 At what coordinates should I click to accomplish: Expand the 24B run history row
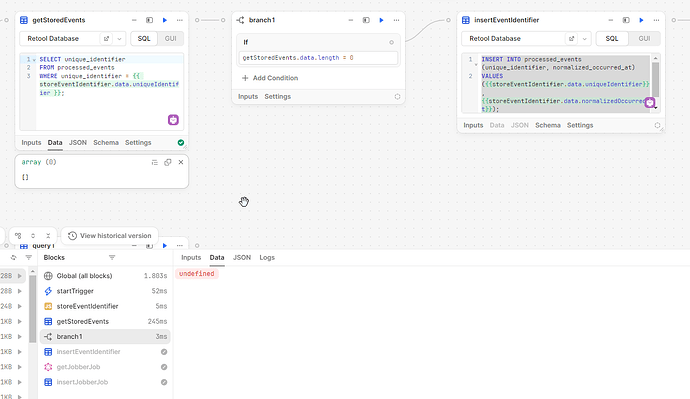click(19, 306)
